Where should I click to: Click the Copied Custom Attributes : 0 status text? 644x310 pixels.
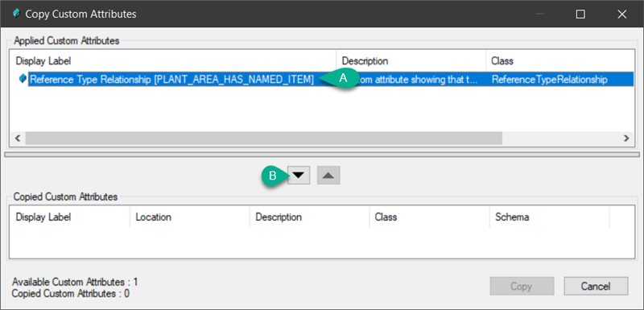[71, 294]
